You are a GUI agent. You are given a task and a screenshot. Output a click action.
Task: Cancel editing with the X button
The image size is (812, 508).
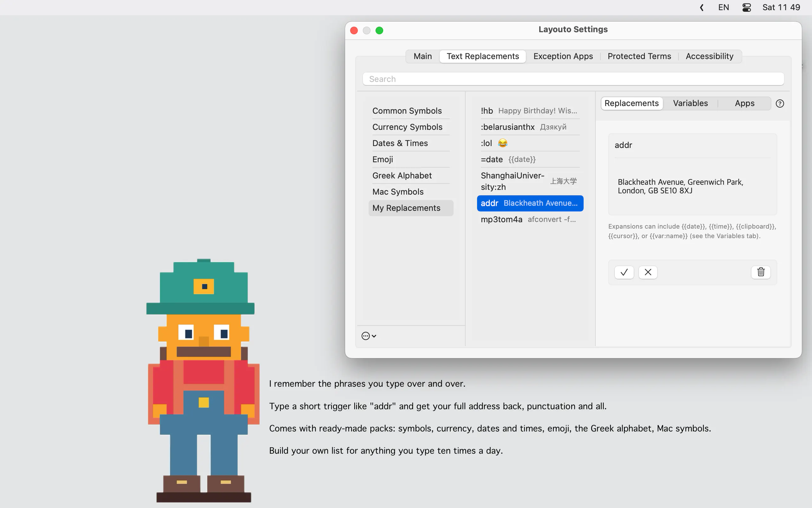coord(648,272)
